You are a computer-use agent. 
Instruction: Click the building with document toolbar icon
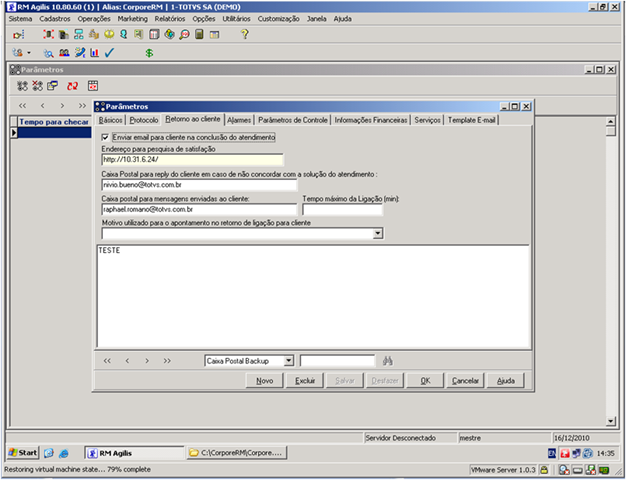point(63,34)
